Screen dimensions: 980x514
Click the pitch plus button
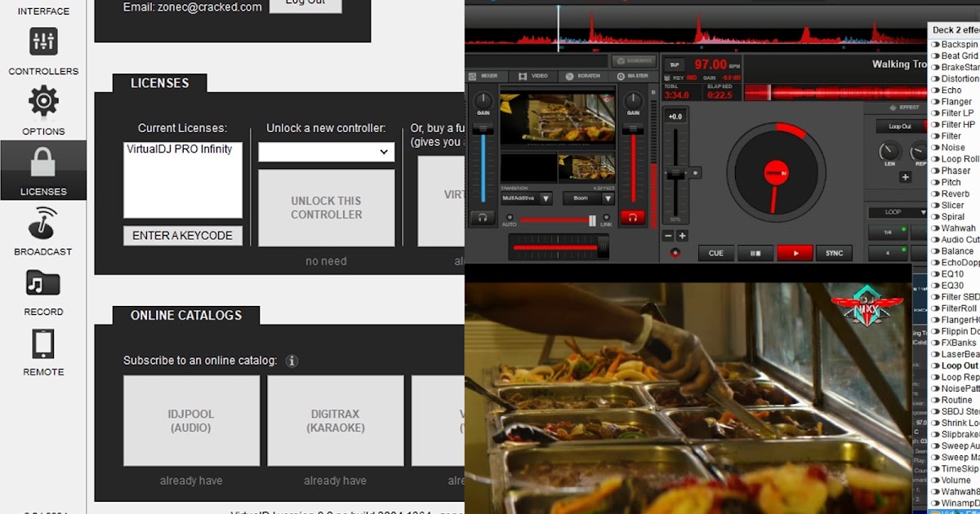(x=682, y=236)
